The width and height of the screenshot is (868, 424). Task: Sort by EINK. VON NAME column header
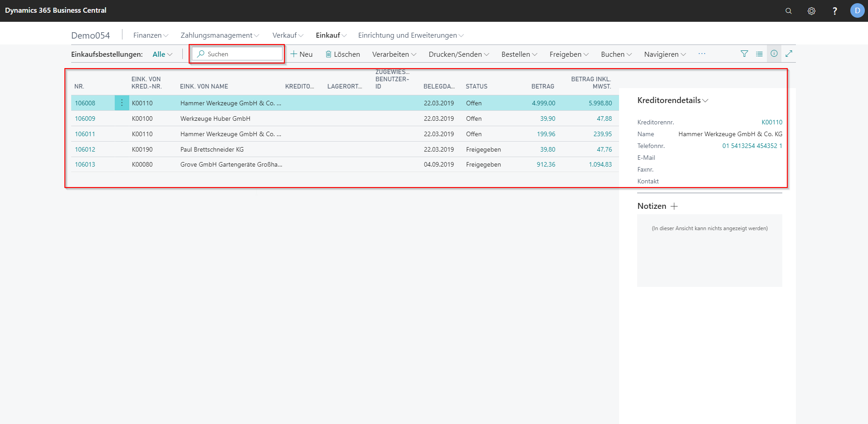pos(204,86)
